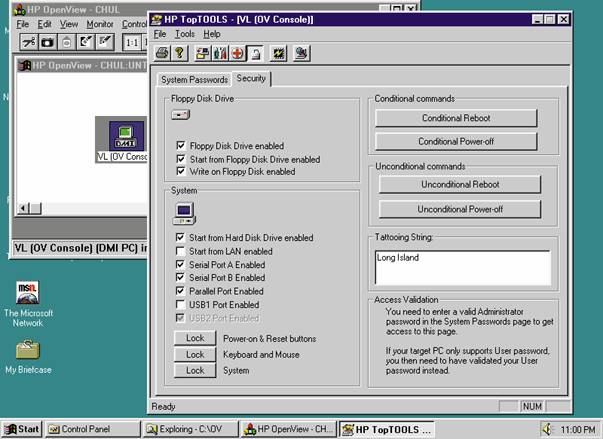Screen dimensions: 603x439
Task: Click the green chip icon in toolbar
Action: [277, 53]
